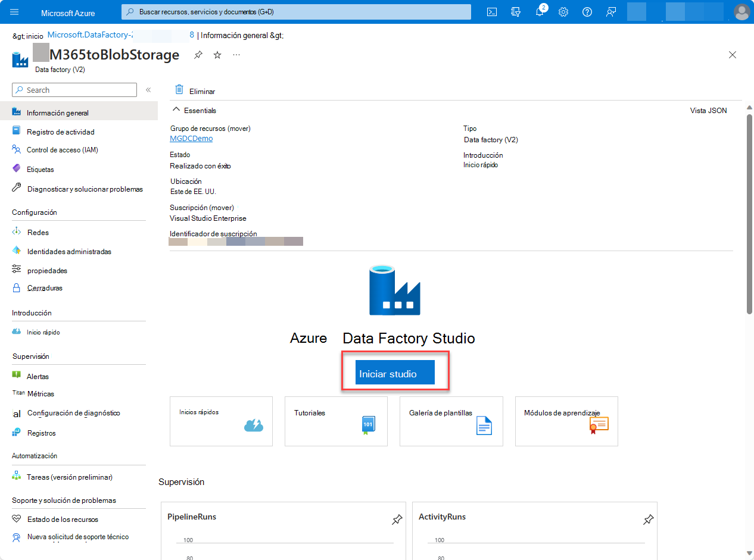
Task: Open portal settings with the gear icon
Action: pos(563,11)
